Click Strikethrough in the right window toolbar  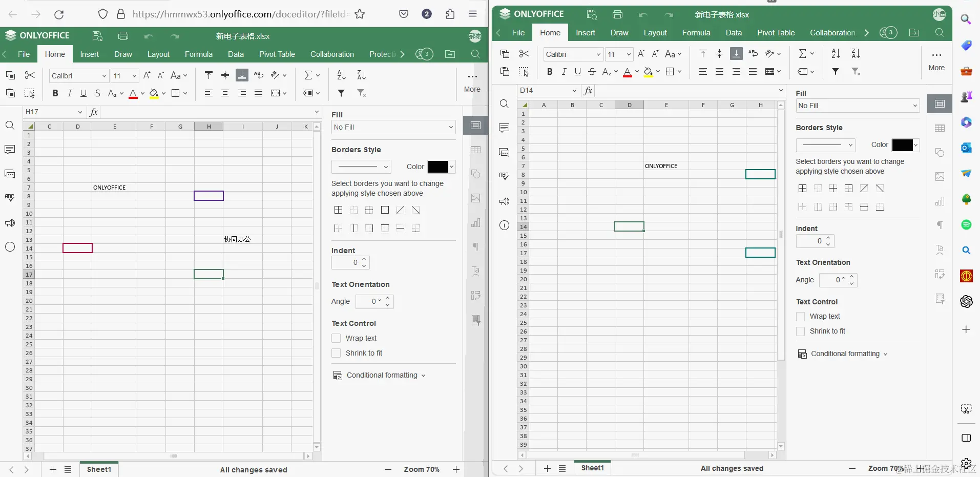click(592, 72)
